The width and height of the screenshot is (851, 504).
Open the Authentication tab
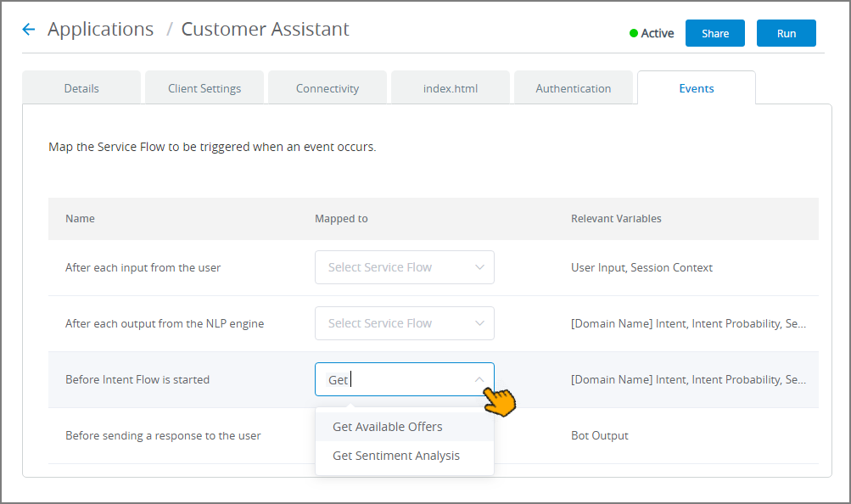[x=573, y=88]
